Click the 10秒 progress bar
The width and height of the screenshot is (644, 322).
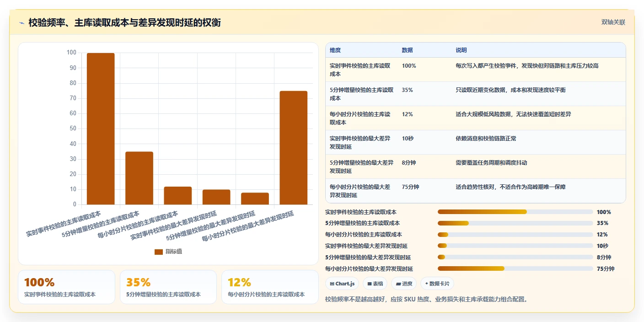[515, 246]
